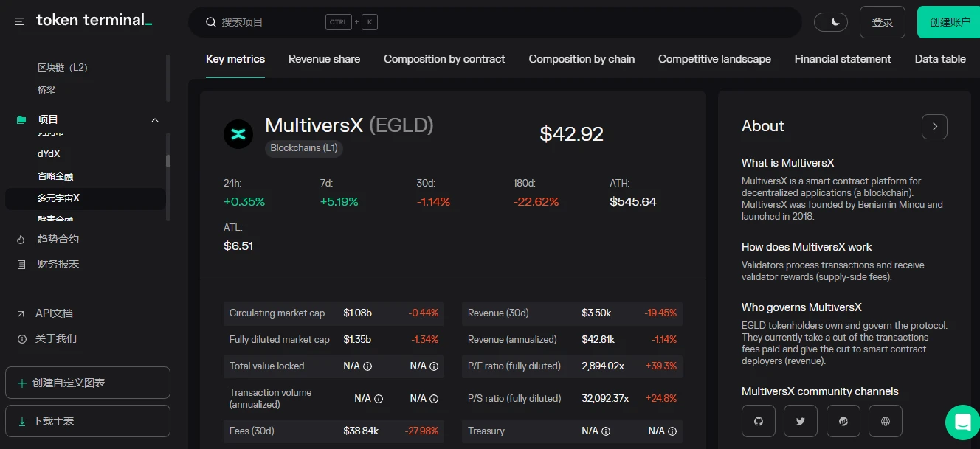
Task: Open 财务报表 sidebar link
Action: click(58, 264)
